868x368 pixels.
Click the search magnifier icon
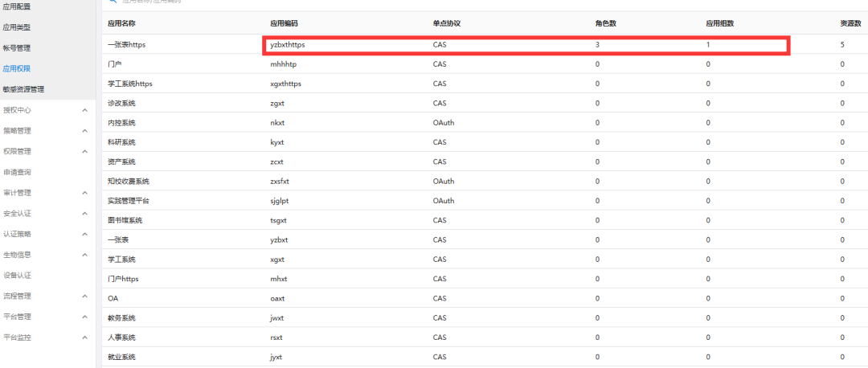point(113,2)
